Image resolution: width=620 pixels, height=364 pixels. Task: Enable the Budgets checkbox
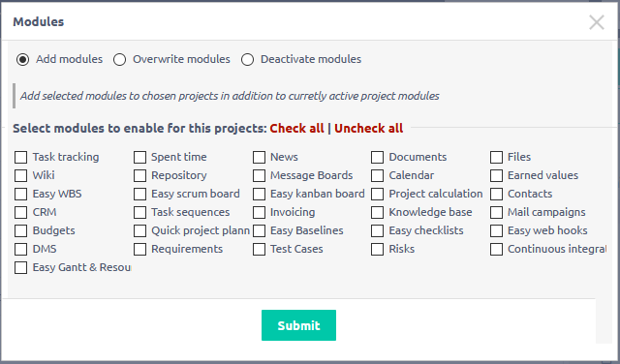pos(20,230)
